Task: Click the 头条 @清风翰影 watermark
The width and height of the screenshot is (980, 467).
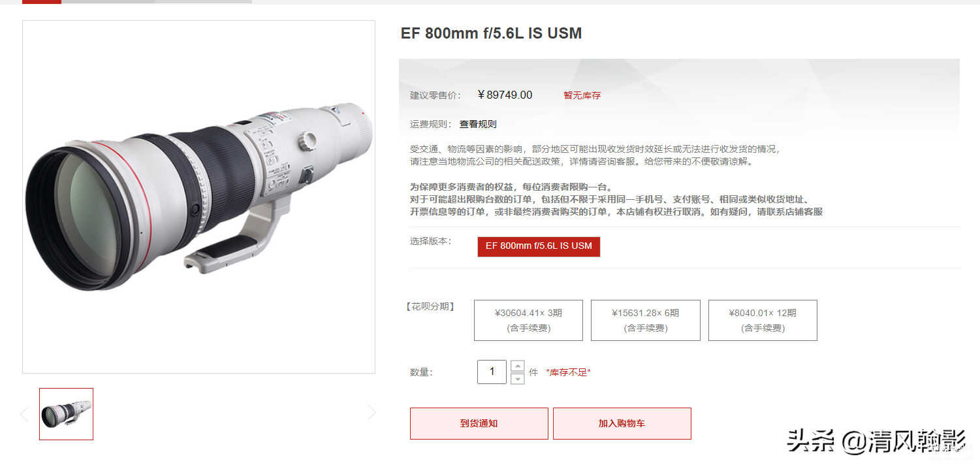Action: tap(876, 441)
